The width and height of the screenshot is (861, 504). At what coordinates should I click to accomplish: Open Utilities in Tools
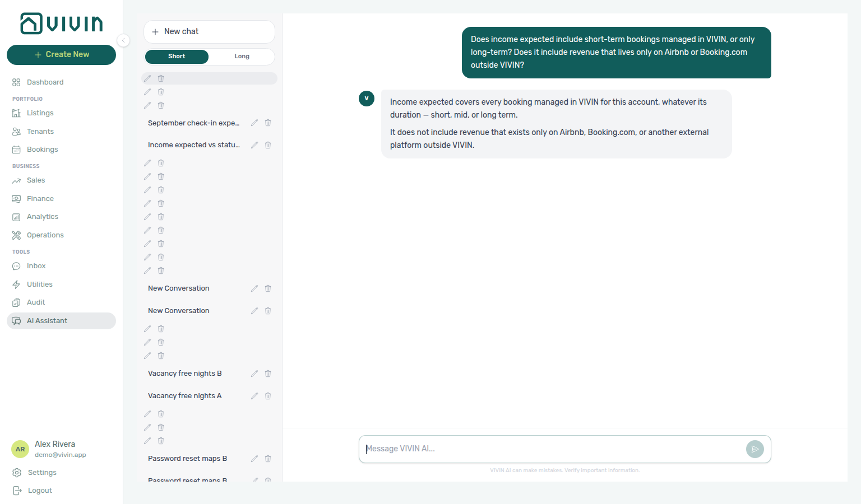(61, 284)
